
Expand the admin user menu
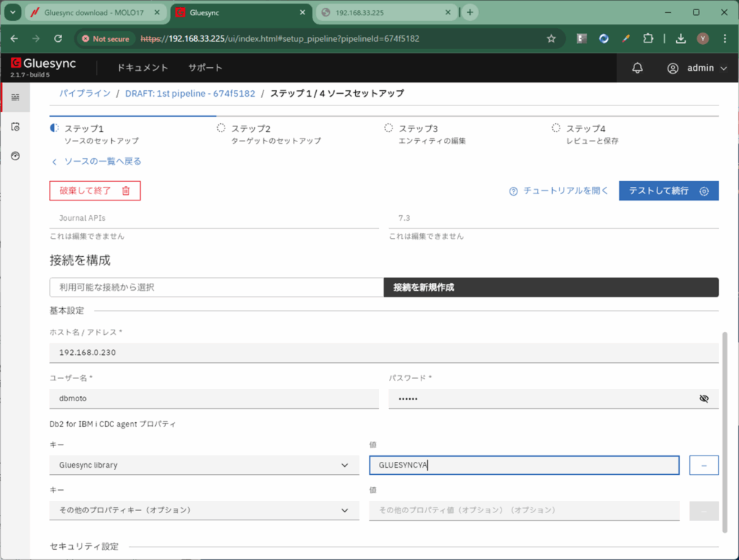coord(696,68)
